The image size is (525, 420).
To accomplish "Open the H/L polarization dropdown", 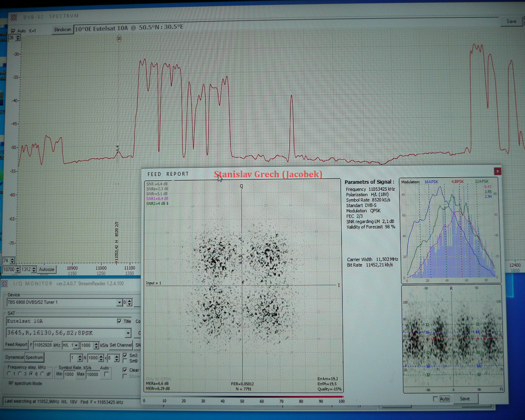I will tap(77, 345).
